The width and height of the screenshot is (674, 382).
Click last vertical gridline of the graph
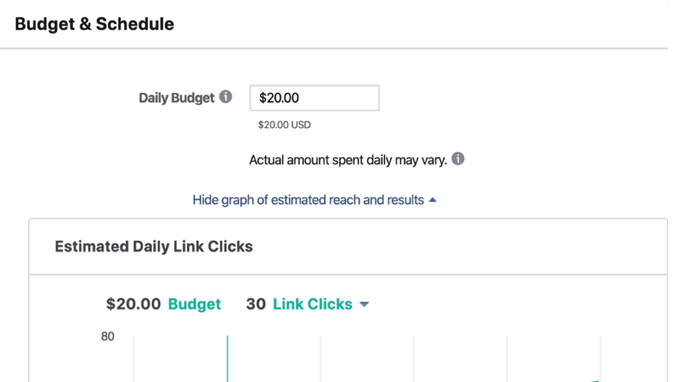click(600, 358)
